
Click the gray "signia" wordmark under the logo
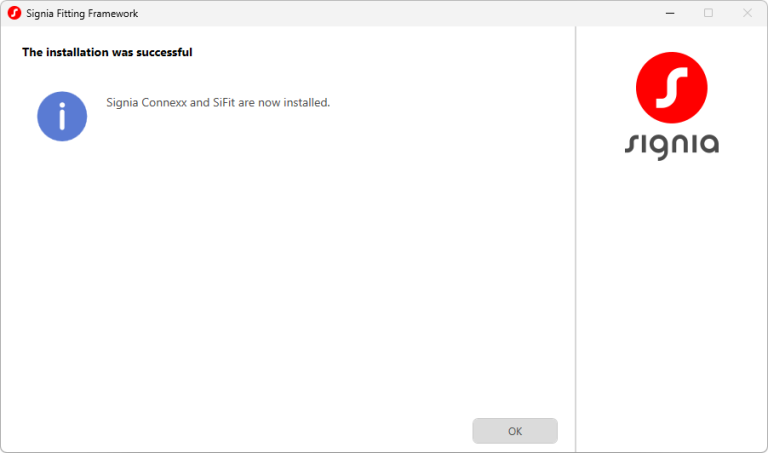click(x=671, y=144)
